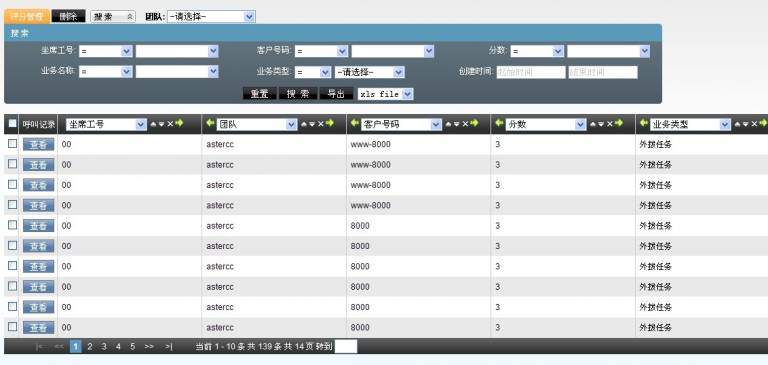Open the 业务类型 -请选择- dropdown in search panel
The image size is (768, 365).
pos(370,73)
